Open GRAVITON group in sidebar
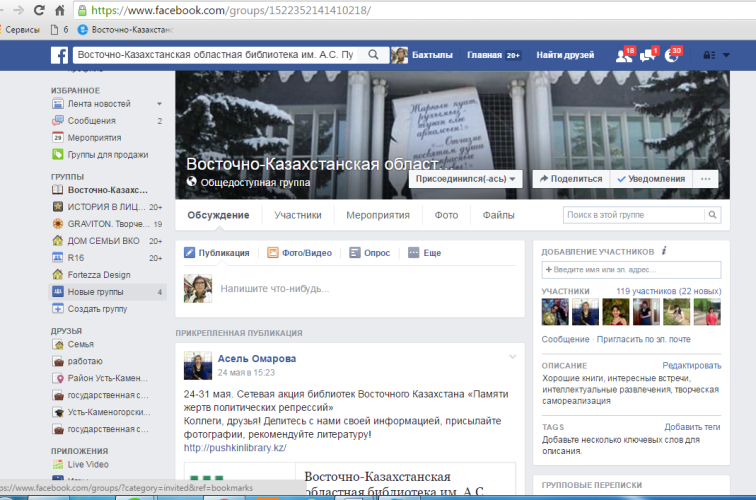This screenshot has height=500, width=756. point(106,224)
